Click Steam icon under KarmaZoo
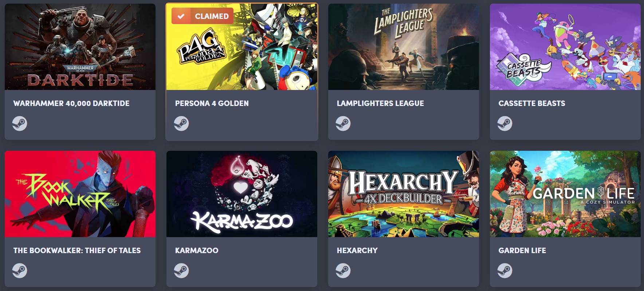 point(181,271)
